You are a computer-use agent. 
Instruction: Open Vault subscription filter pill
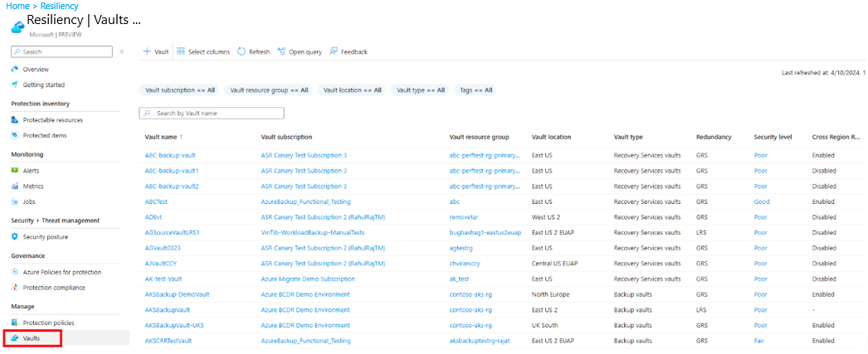coord(180,90)
